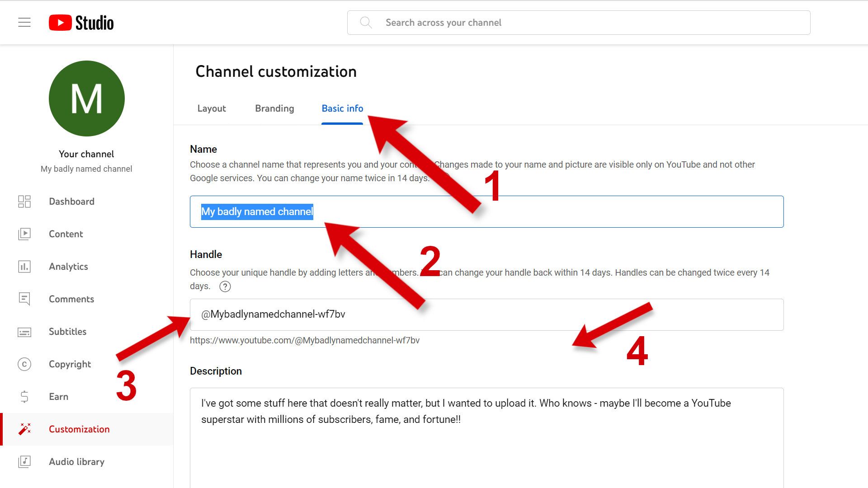
Task: Select the Subtitles icon
Action: (24, 332)
